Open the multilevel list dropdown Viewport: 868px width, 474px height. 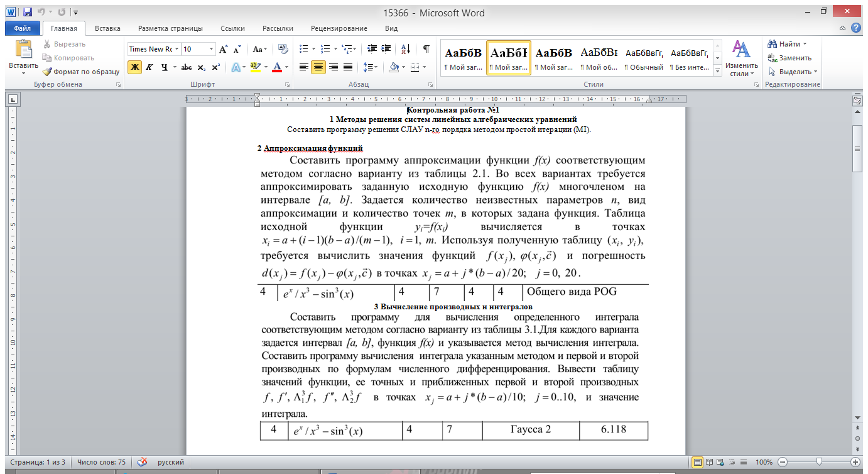pyautogui.click(x=355, y=49)
